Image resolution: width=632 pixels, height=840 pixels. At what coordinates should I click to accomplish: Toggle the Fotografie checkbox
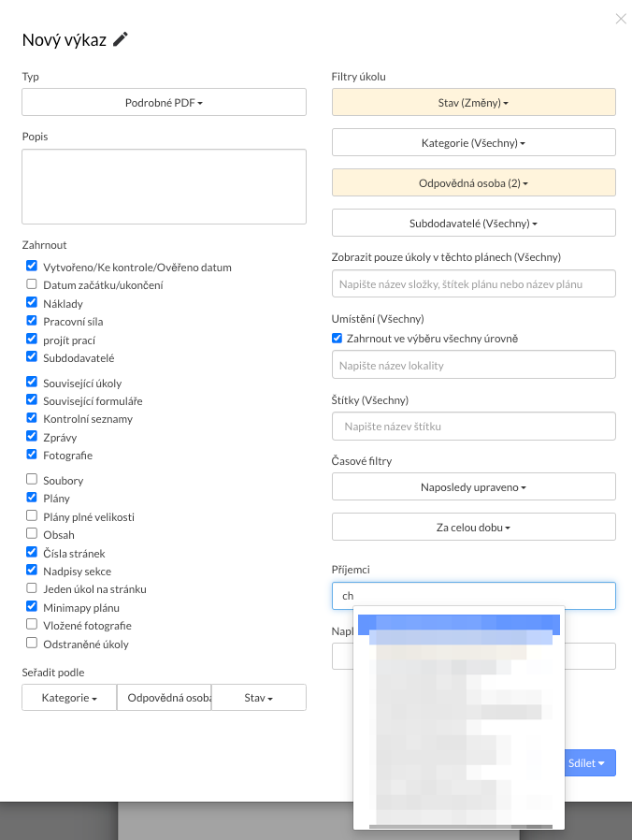pos(32,455)
